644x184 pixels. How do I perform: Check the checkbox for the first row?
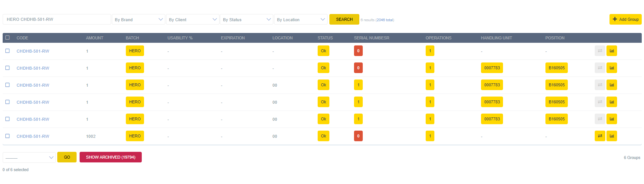[8, 51]
